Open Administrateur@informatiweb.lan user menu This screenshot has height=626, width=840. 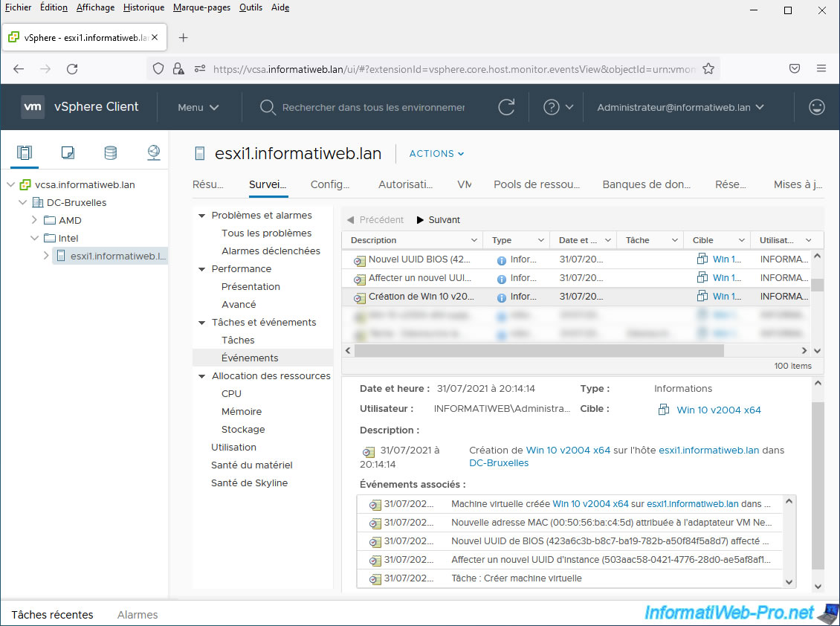pyautogui.click(x=680, y=107)
